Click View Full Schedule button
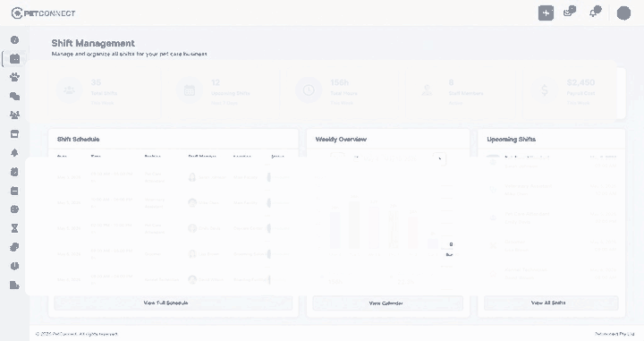644x341 pixels. (x=174, y=303)
